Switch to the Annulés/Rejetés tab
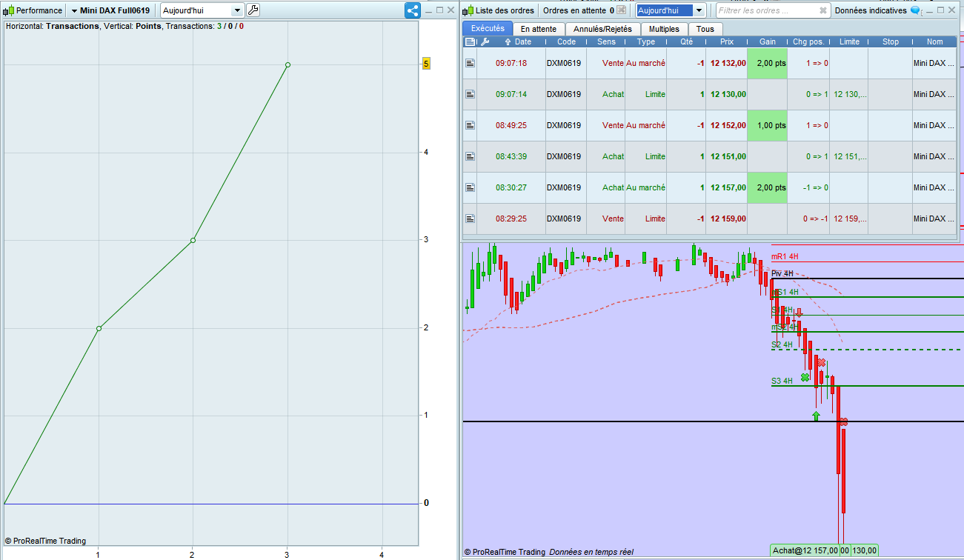The height and width of the screenshot is (560, 964). (x=602, y=29)
